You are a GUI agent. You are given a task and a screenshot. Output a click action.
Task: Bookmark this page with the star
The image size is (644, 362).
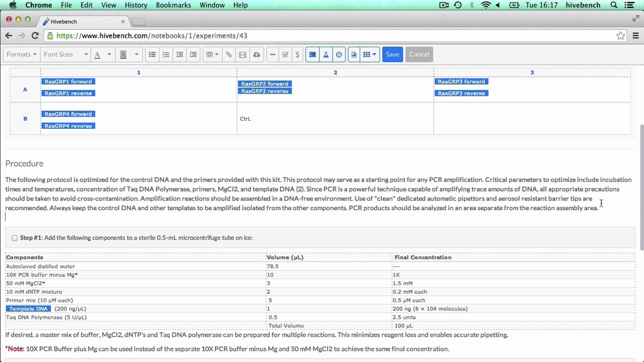620,36
